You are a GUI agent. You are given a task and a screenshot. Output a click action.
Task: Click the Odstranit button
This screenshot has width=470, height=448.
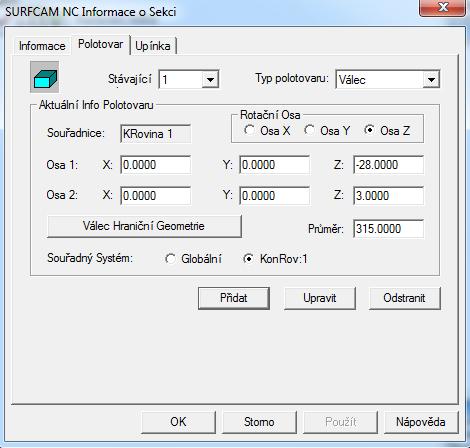(x=404, y=298)
